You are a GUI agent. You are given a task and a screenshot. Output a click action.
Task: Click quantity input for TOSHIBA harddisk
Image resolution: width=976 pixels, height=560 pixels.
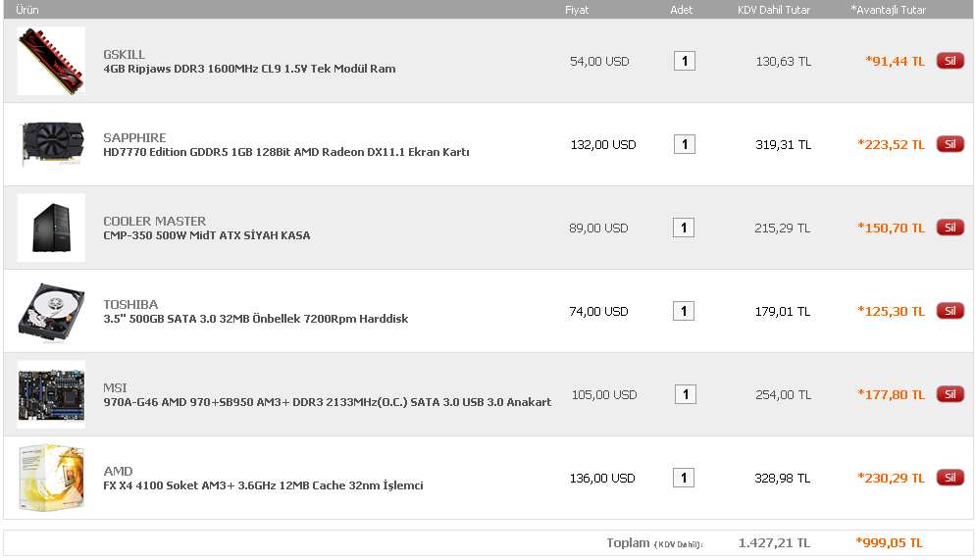coord(684,311)
